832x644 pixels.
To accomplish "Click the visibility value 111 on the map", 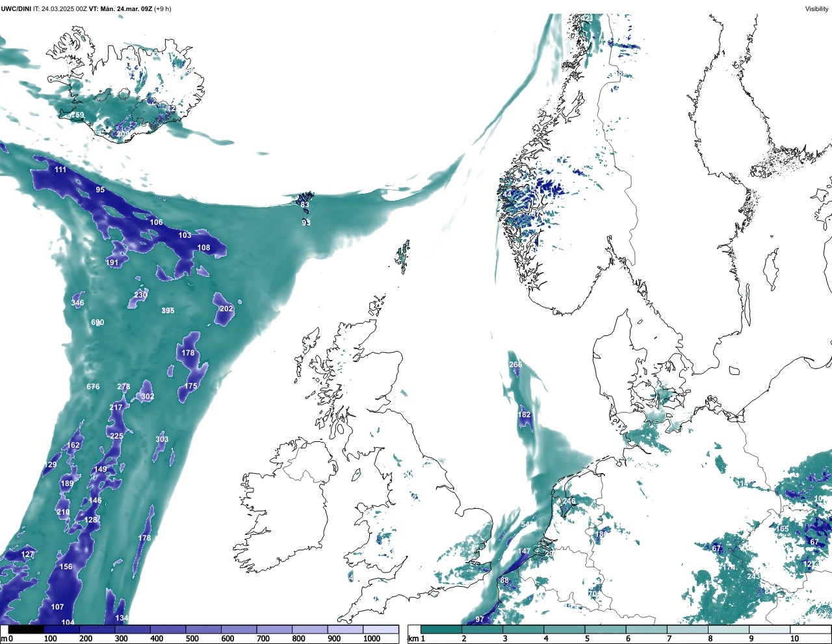I will tap(60, 170).
